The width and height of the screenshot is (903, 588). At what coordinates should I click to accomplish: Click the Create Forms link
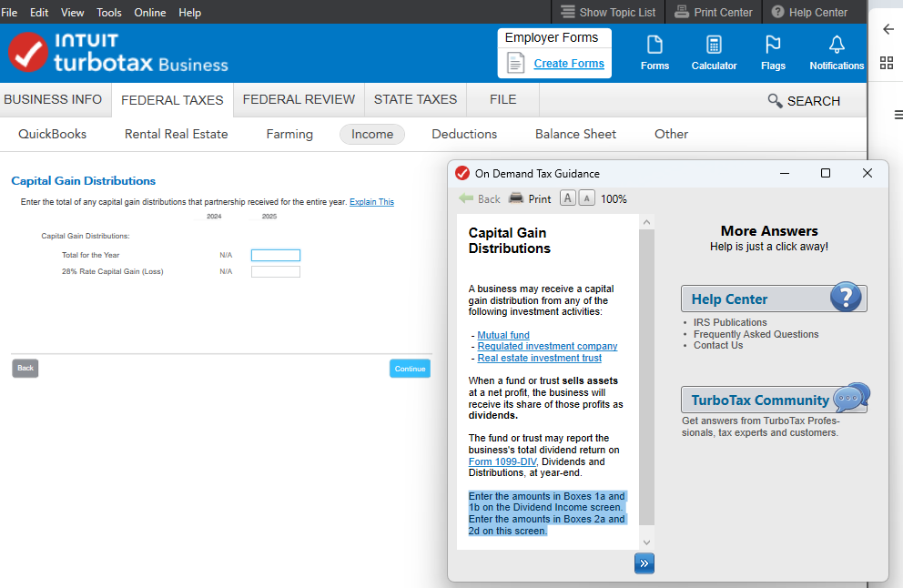pos(569,64)
